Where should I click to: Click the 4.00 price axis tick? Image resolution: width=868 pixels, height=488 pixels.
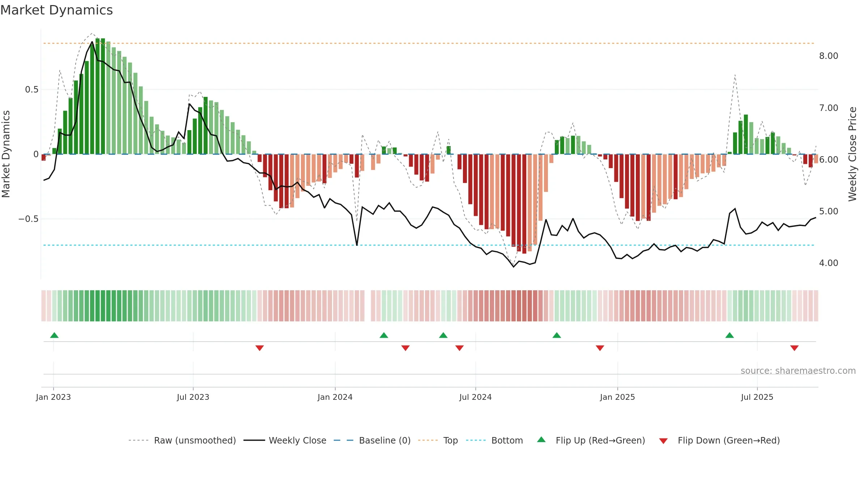[829, 263]
